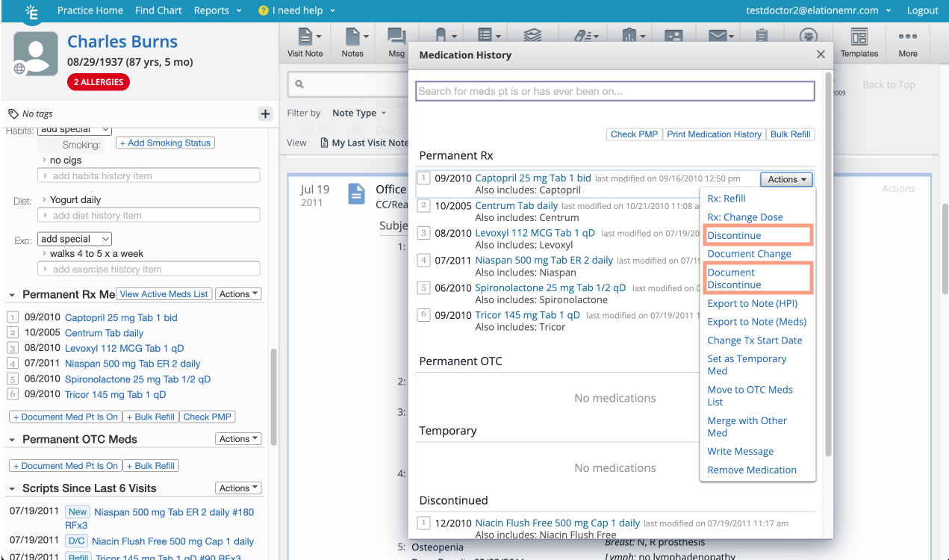Click Add Smoking Status button
Image resolution: width=949 pixels, height=560 pixels.
165,143
